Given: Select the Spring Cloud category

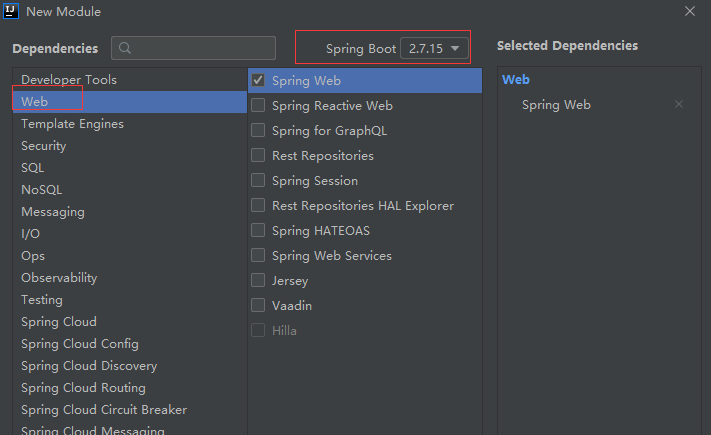Looking at the screenshot, I should 130,322.
